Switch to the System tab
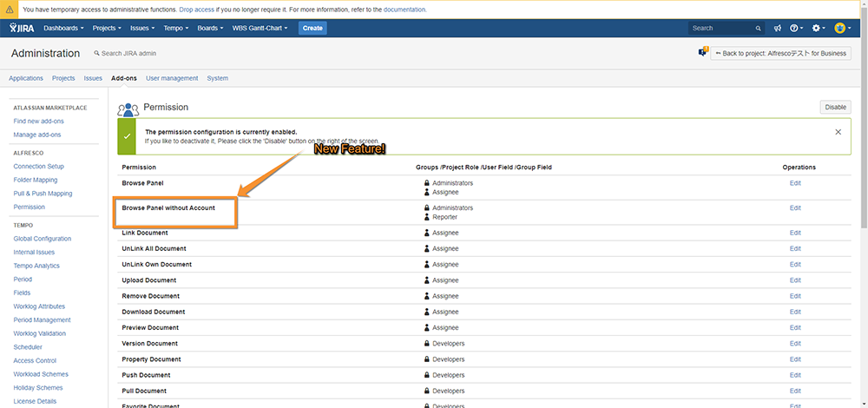 (218, 78)
